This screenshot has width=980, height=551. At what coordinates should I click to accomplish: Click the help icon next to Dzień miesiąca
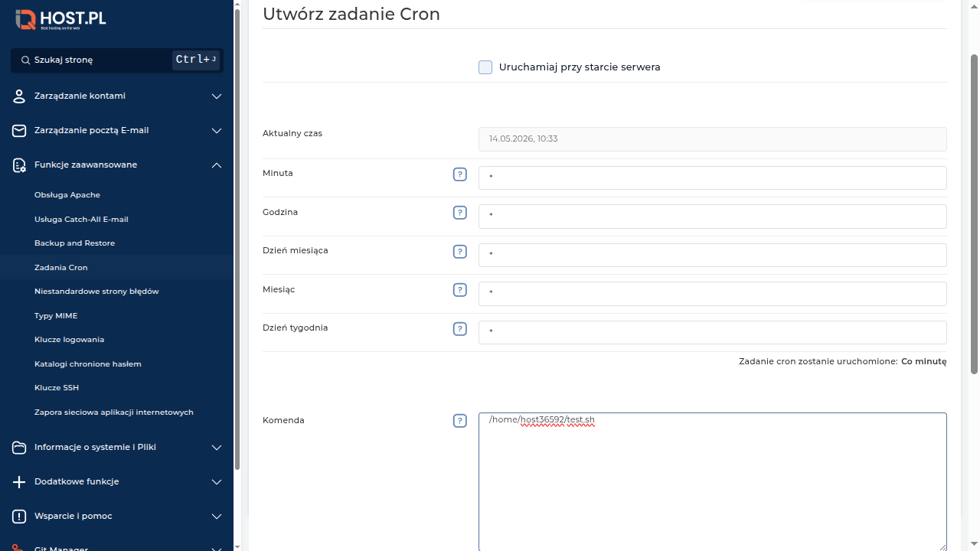pos(460,252)
